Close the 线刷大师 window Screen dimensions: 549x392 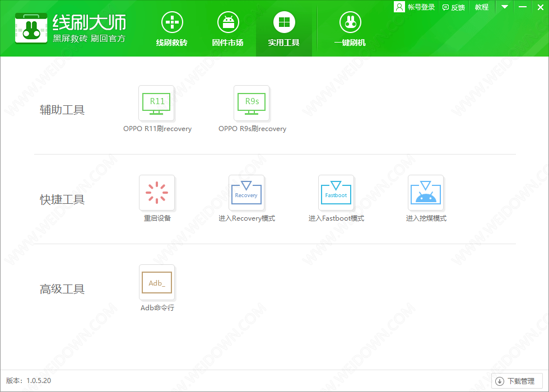[x=539, y=7]
